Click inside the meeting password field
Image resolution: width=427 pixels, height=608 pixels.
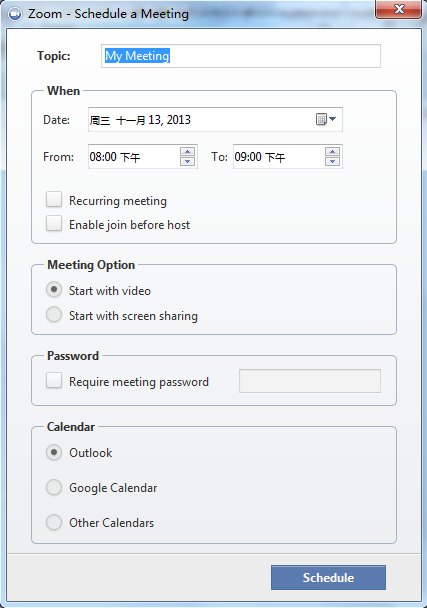pos(310,381)
